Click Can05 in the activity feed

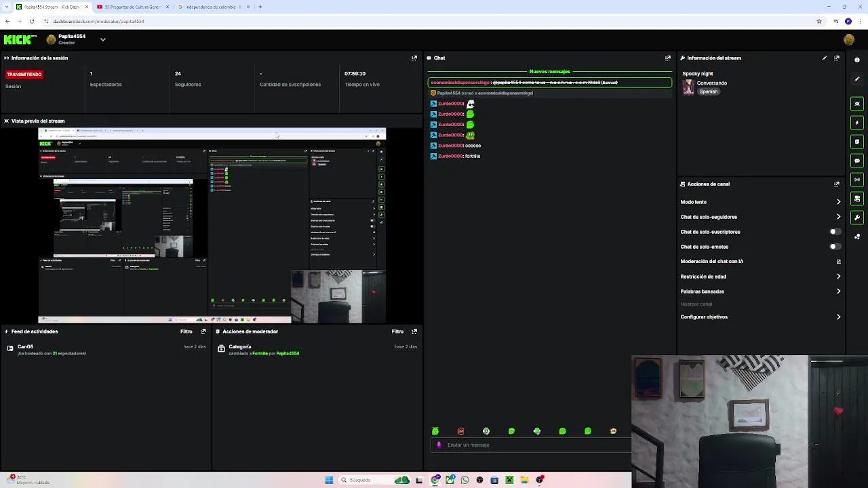coord(25,347)
